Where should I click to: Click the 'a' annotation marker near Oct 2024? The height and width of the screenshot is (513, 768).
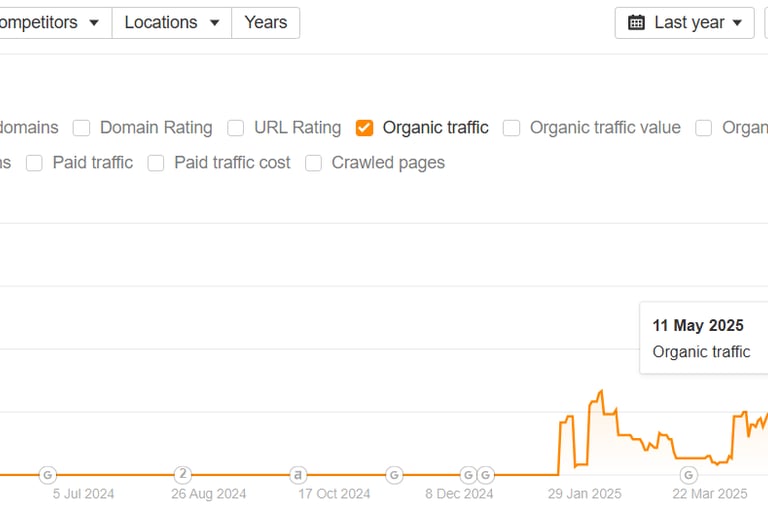point(298,474)
